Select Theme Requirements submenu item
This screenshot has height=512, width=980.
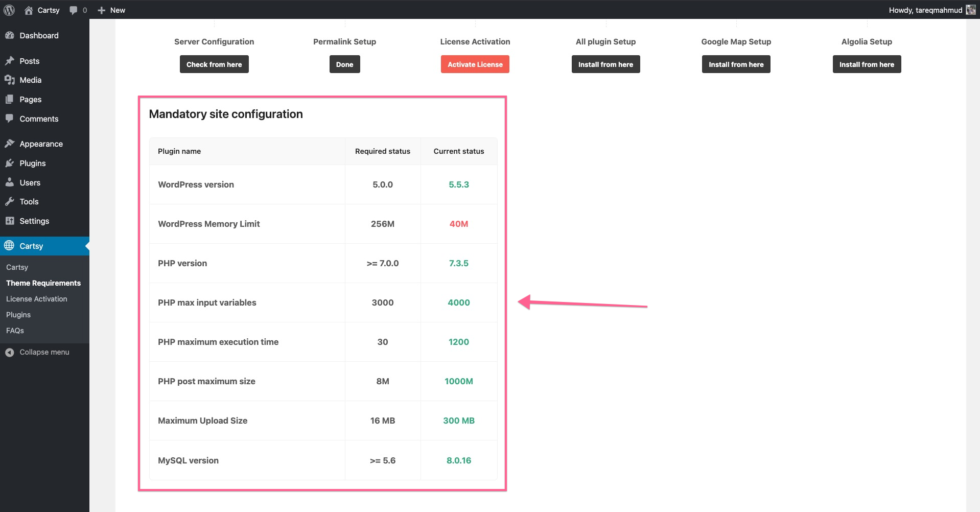tap(43, 283)
